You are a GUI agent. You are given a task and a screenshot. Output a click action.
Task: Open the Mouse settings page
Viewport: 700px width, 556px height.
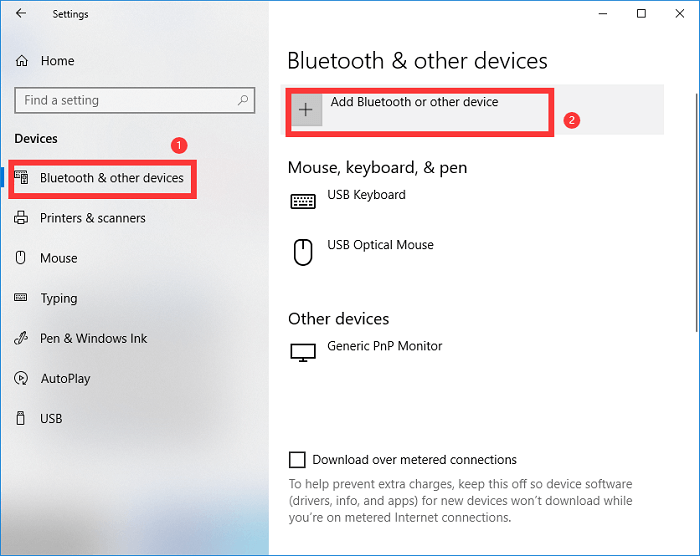pyautogui.click(x=58, y=258)
